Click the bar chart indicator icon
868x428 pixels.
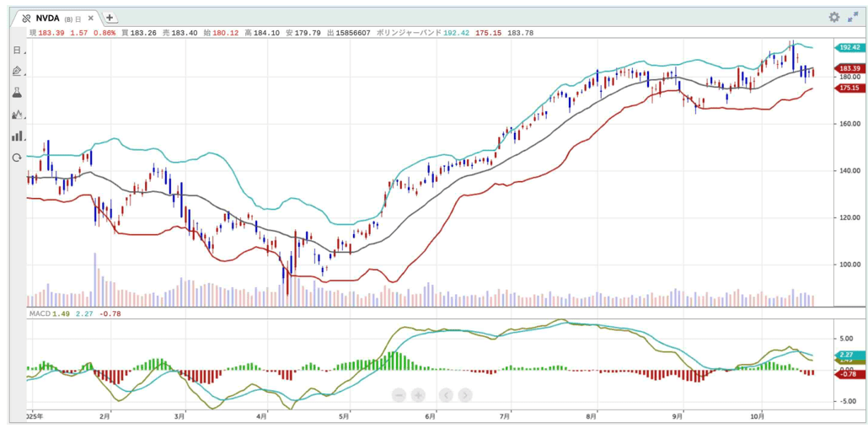click(x=17, y=136)
